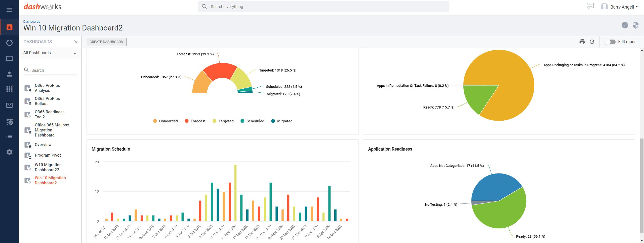Click the user avatar icon
644x243 pixels.
pos(604,7)
